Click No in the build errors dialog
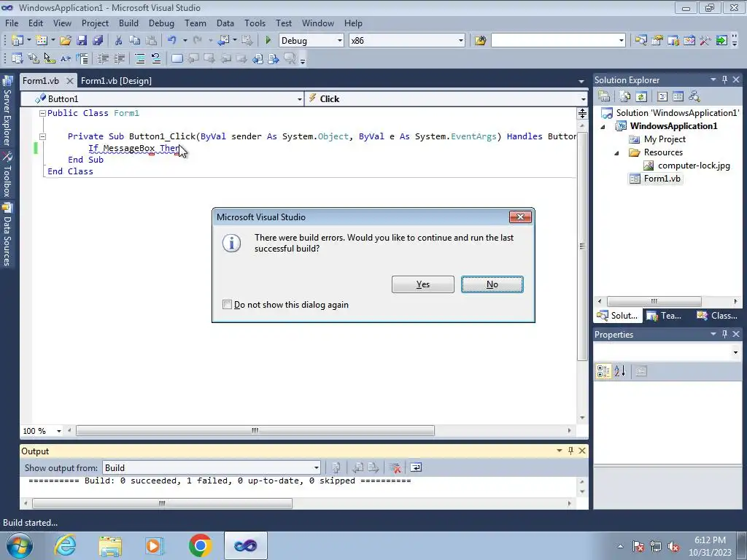747x560 pixels. (492, 284)
